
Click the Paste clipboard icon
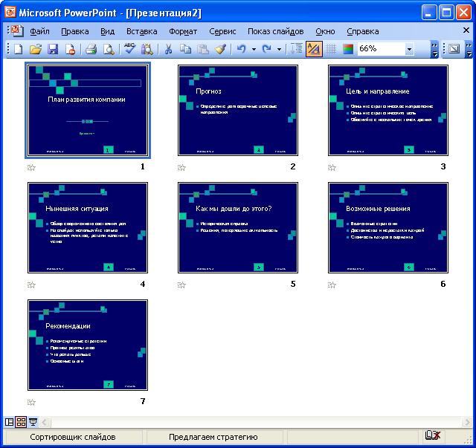pyautogui.click(x=203, y=49)
